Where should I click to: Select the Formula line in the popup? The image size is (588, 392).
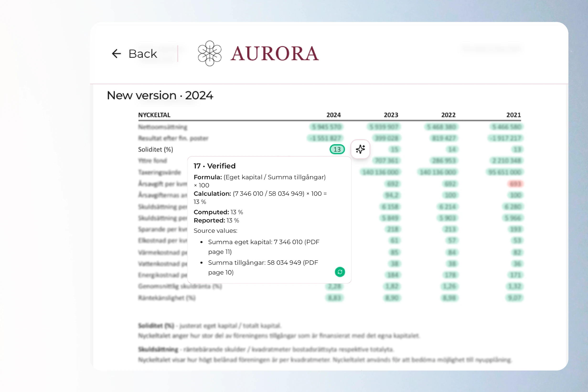(260, 181)
